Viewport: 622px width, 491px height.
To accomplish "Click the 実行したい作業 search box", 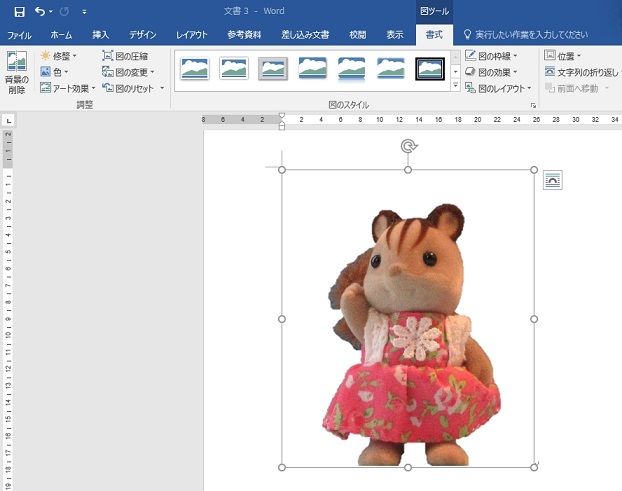I will click(531, 35).
